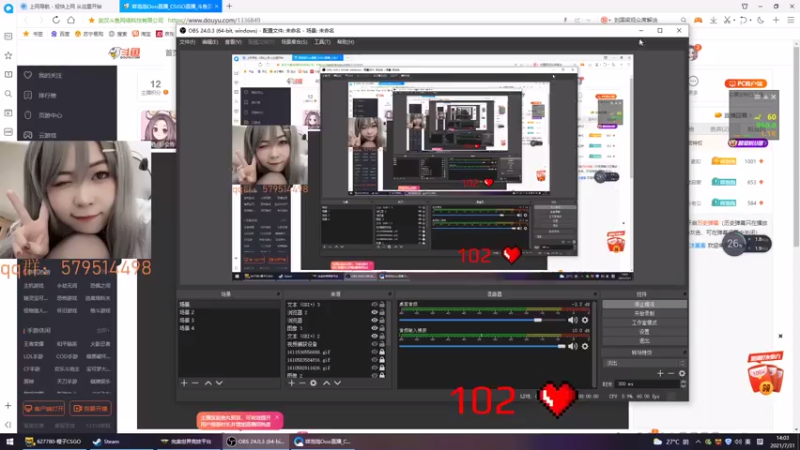The image size is (800, 450).
Task: Add a new scene with plus icon
Action: (184, 383)
